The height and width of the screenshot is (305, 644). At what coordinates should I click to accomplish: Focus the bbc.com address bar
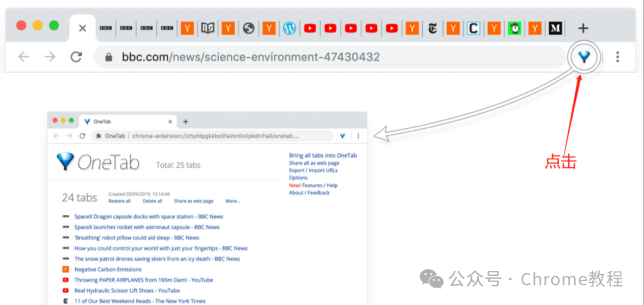[330, 57]
